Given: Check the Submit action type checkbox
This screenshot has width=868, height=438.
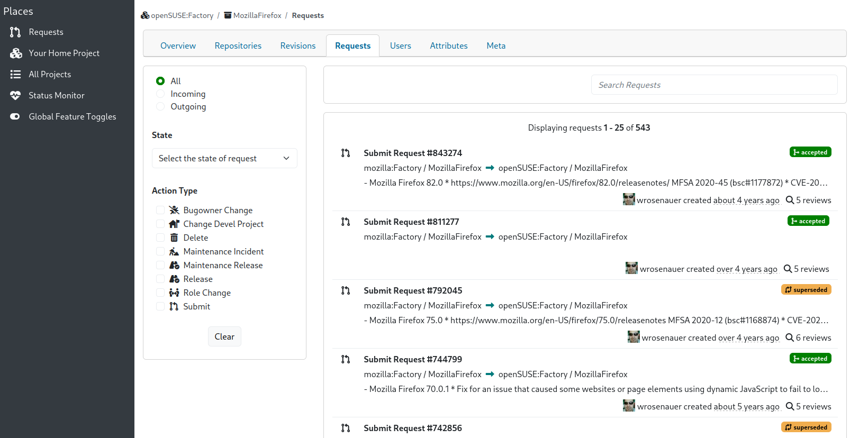Looking at the screenshot, I should point(160,306).
